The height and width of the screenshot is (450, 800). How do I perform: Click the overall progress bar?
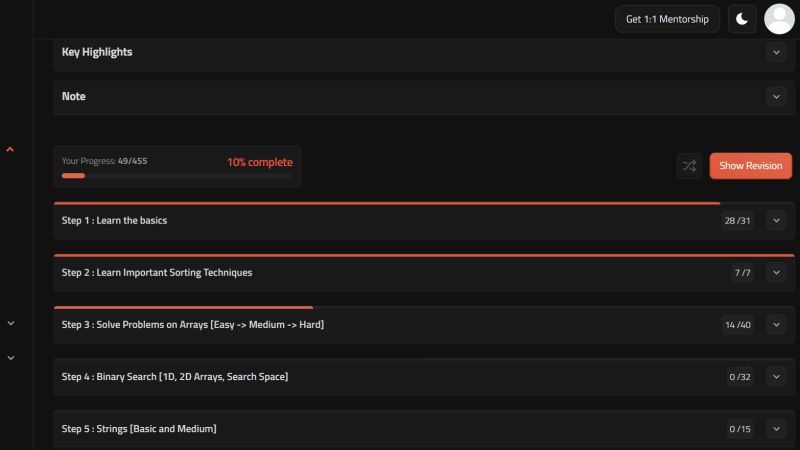[177, 176]
